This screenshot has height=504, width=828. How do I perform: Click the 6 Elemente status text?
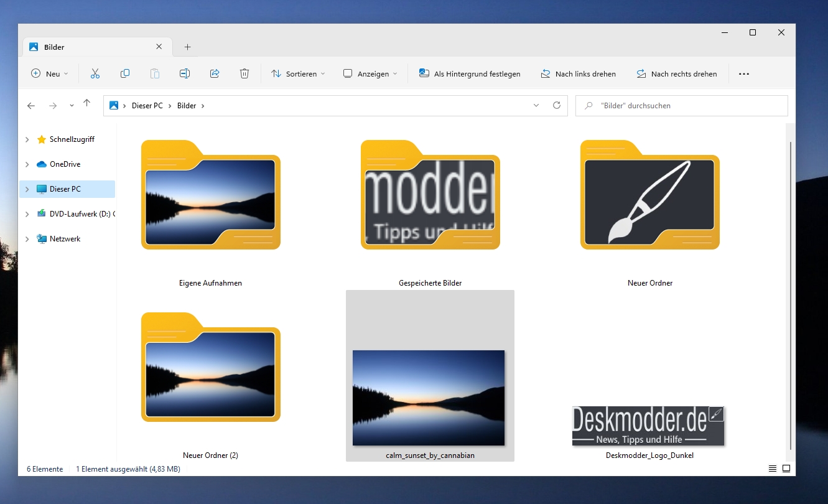[45, 469]
